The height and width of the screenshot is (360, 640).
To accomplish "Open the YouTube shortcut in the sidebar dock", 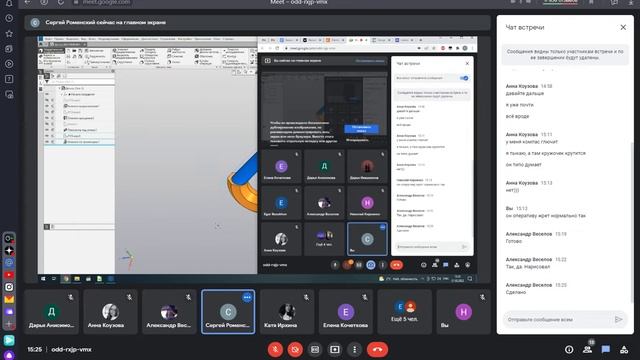I will (x=9, y=275).
